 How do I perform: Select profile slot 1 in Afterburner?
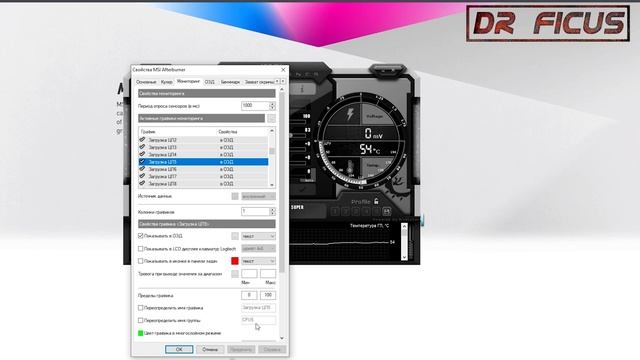pyautogui.click(x=335, y=211)
